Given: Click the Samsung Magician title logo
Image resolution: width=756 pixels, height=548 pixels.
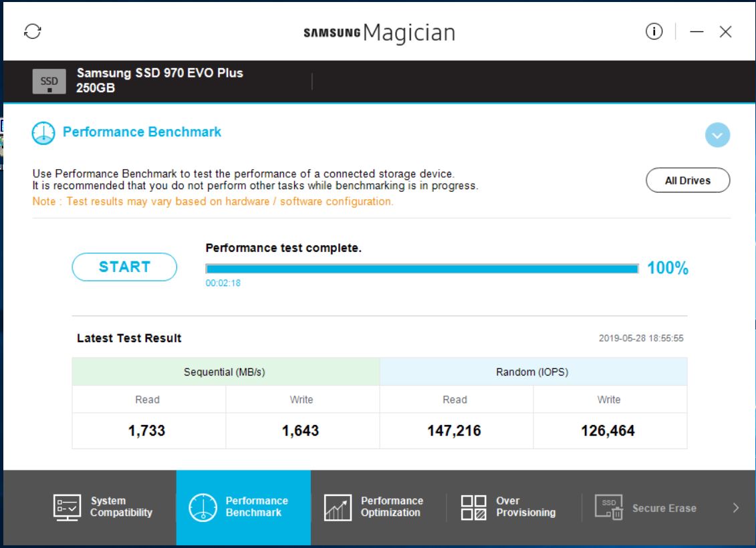Looking at the screenshot, I should [380, 33].
